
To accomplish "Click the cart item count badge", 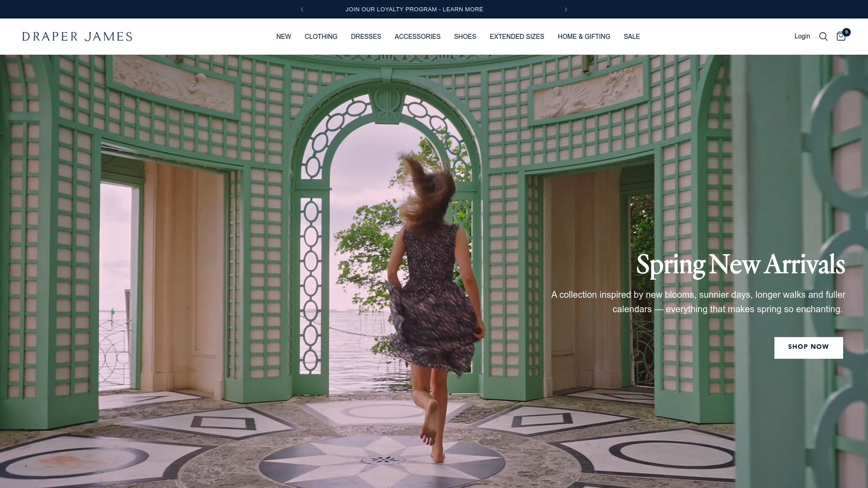I will [846, 32].
